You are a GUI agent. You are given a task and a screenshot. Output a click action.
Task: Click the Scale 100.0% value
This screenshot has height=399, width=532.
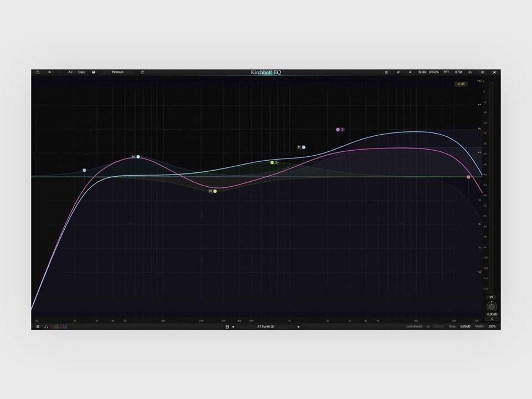(433, 72)
